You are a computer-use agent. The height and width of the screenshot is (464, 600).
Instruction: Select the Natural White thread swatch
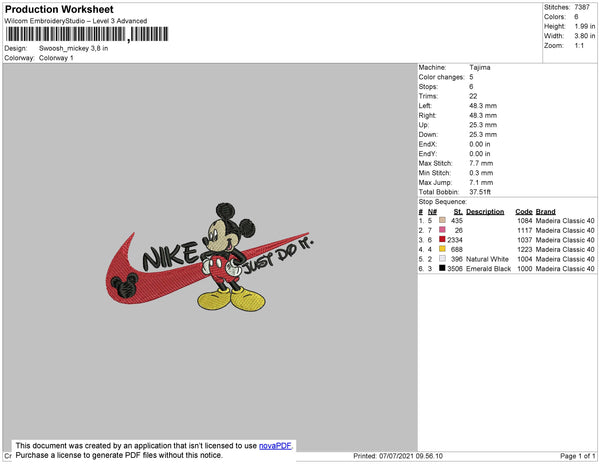pyautogui.click(x=442, y=258)
